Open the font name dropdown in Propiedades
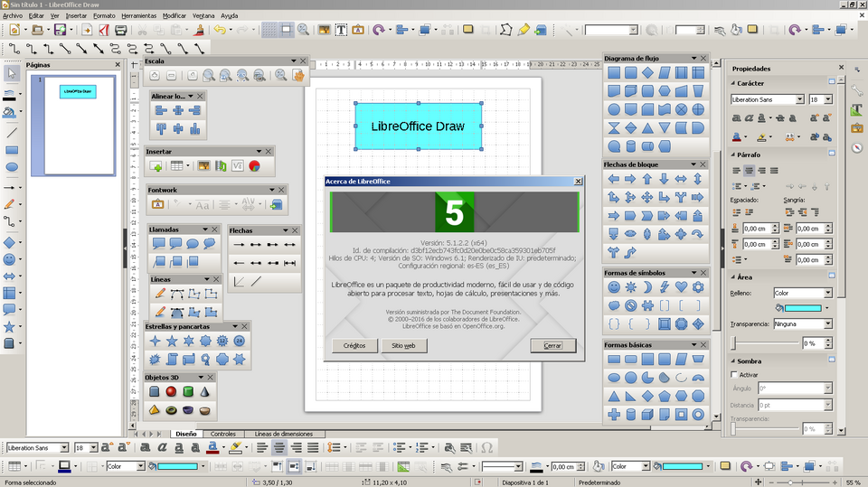Viewport: 868px width, 487px height. (800, 99)
